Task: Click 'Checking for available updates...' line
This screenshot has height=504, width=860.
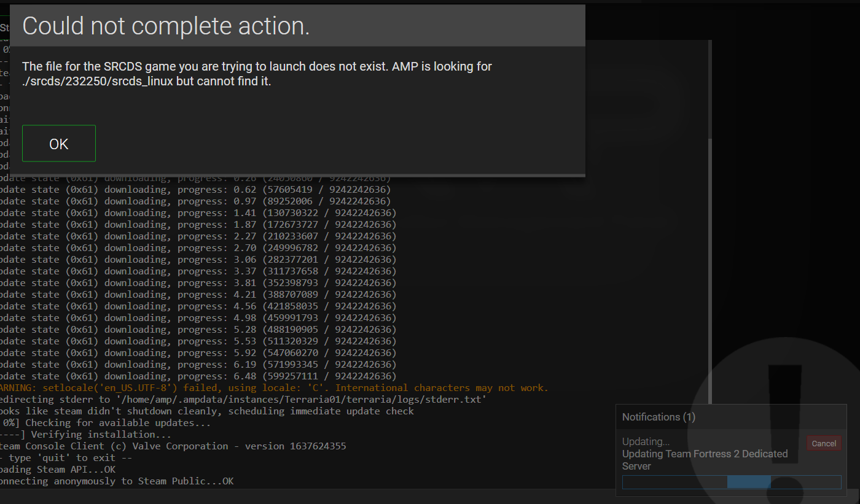Action: pyautogui.click(x=105, y=423)
